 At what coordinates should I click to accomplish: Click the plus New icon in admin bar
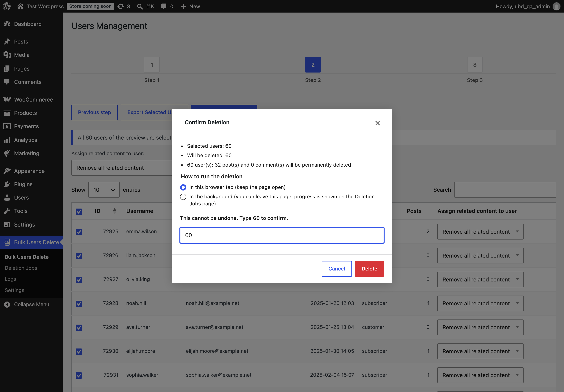pyautogui.click(x=183, y=6)
